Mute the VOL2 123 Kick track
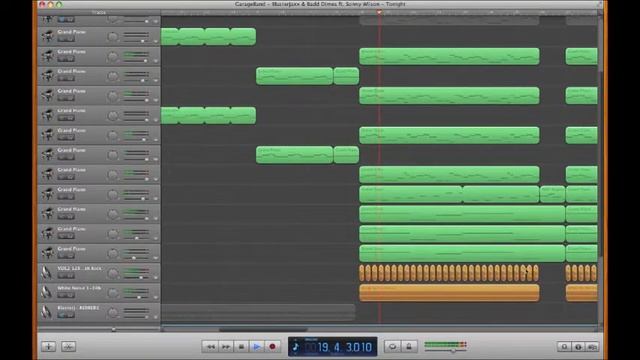This screenshot has height=360, width=640. [x=62, y=276]
